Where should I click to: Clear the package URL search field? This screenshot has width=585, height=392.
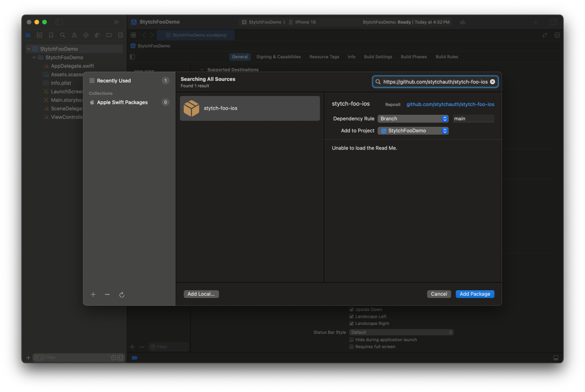click(493, 82)
